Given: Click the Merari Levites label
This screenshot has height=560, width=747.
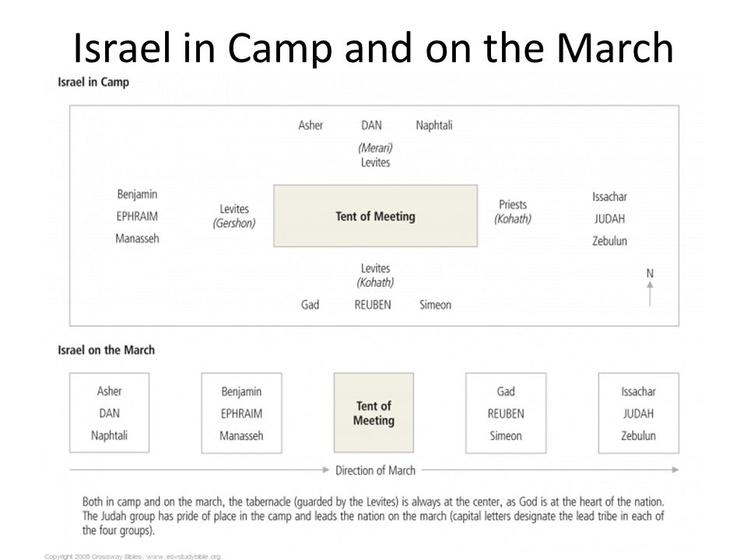Looking at the screenshot, I should (x=375, y=155).
